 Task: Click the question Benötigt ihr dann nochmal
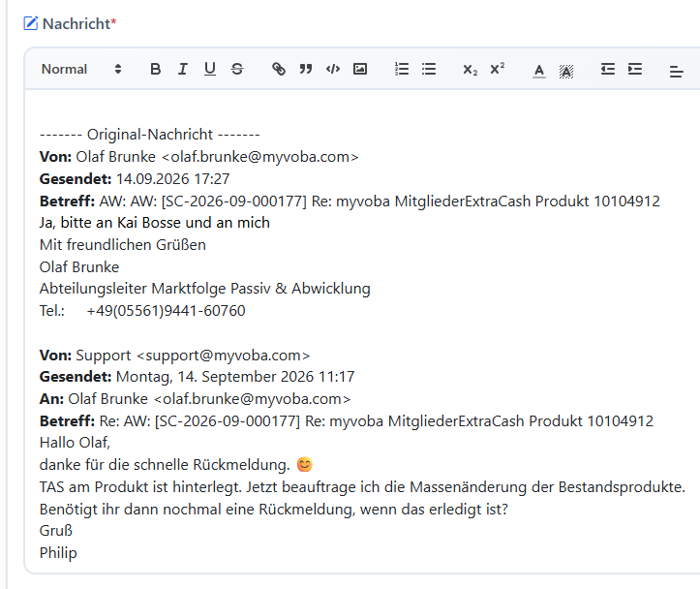(x=274, y=510)
